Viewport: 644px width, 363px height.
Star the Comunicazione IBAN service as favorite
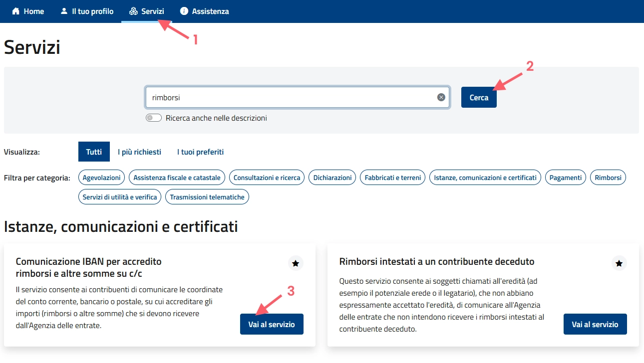click(x=296, y=263)
